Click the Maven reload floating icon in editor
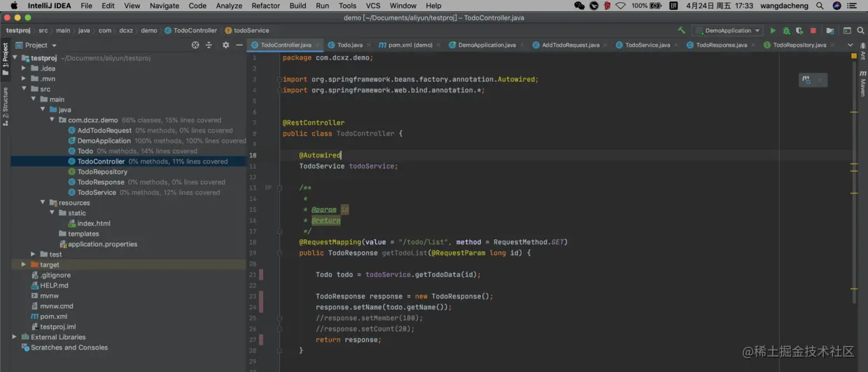Viewport: 868px width, 372px height. 806,80
